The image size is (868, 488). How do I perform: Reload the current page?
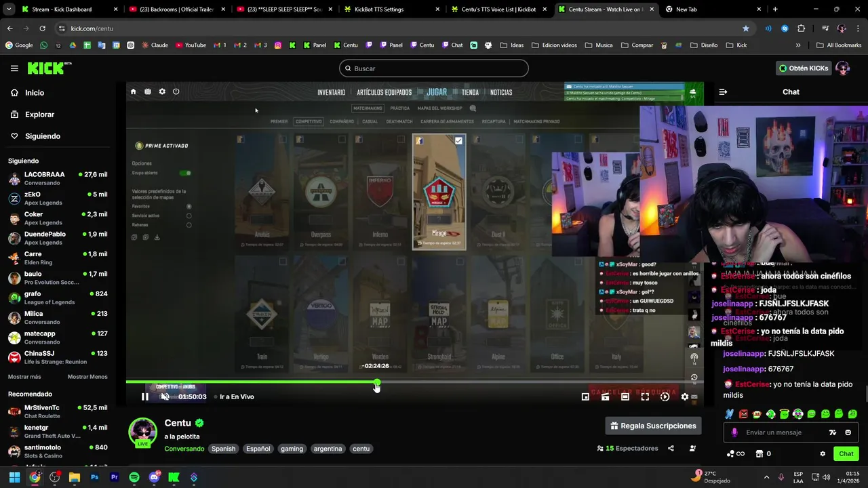tap(42, 28)
